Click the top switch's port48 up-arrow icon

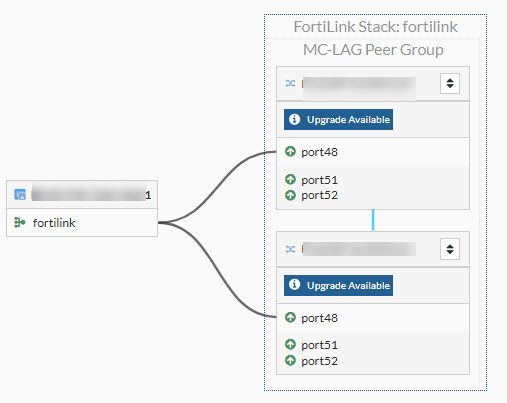point(290,152)
